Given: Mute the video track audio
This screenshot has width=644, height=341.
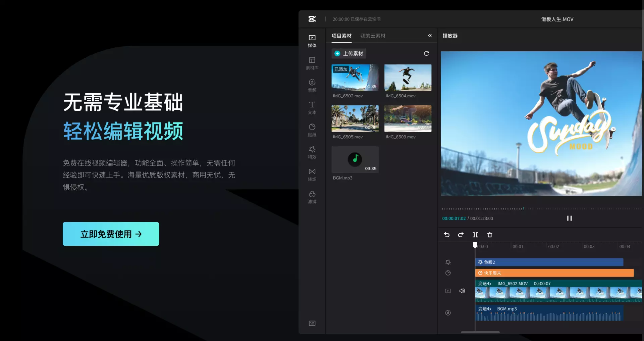Looking at the screenshot, I should 462,291.
